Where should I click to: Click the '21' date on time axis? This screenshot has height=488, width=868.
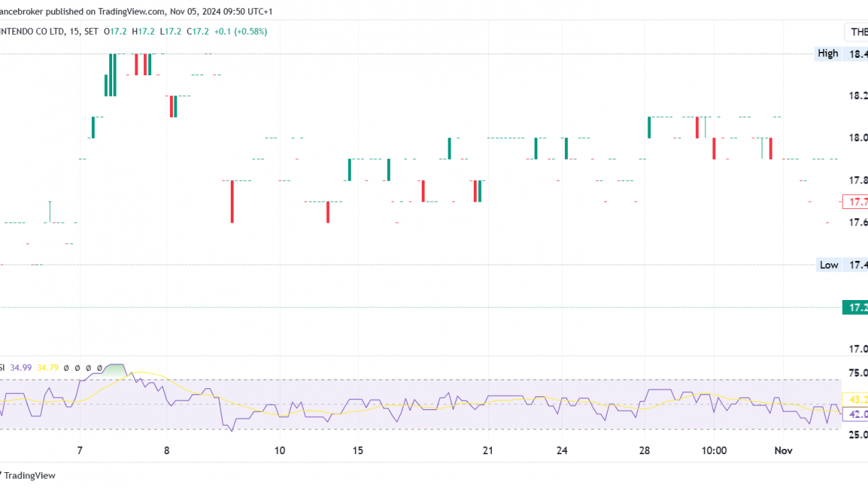[x=488, y=450]
